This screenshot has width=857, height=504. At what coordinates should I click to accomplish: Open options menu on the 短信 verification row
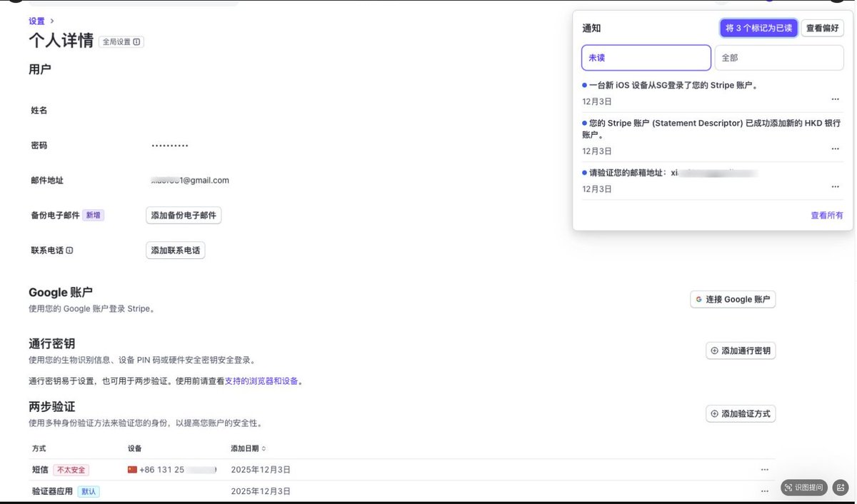coord(765,469)
